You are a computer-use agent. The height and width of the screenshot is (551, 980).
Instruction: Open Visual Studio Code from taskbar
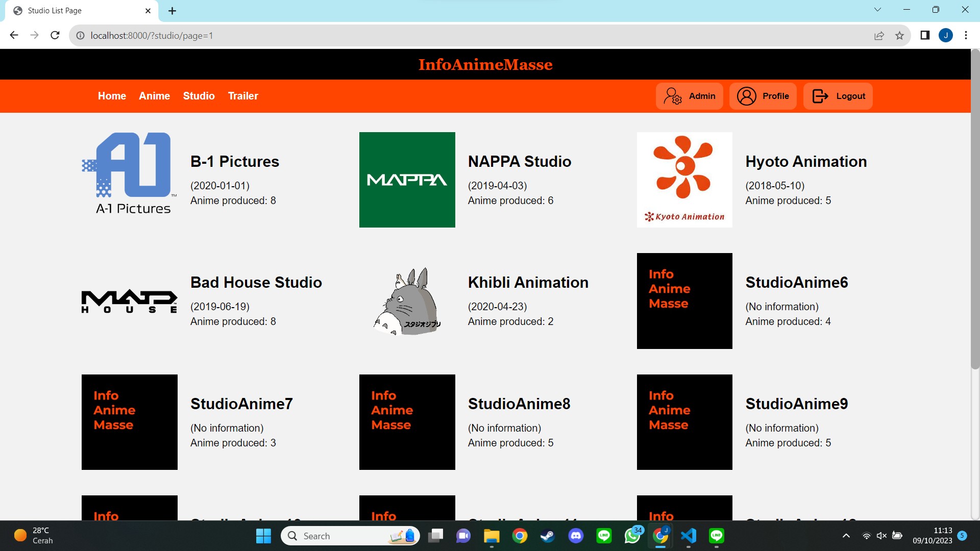click(x=688, y=536)
